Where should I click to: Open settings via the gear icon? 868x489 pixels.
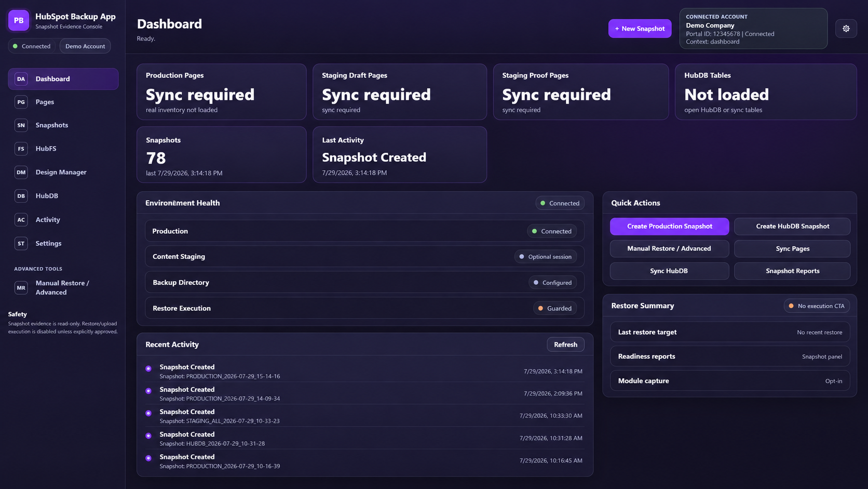click(846, 29)
